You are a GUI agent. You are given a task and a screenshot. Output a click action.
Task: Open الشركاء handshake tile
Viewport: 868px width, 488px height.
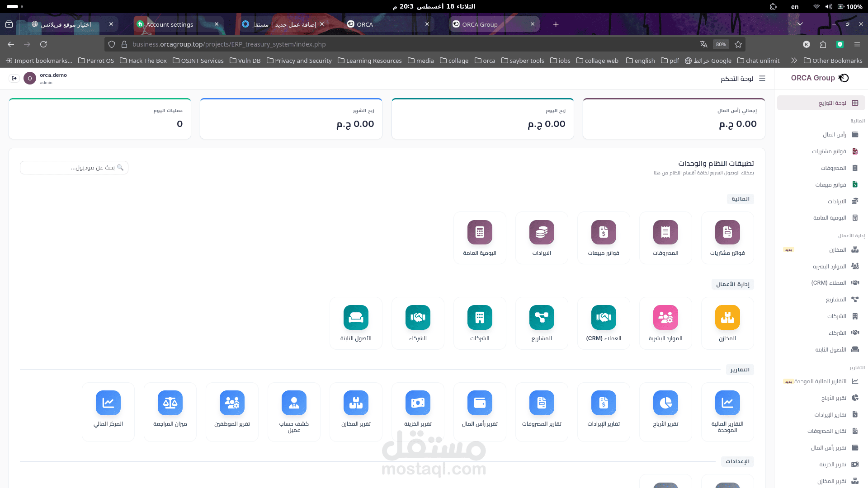[418, 323]
